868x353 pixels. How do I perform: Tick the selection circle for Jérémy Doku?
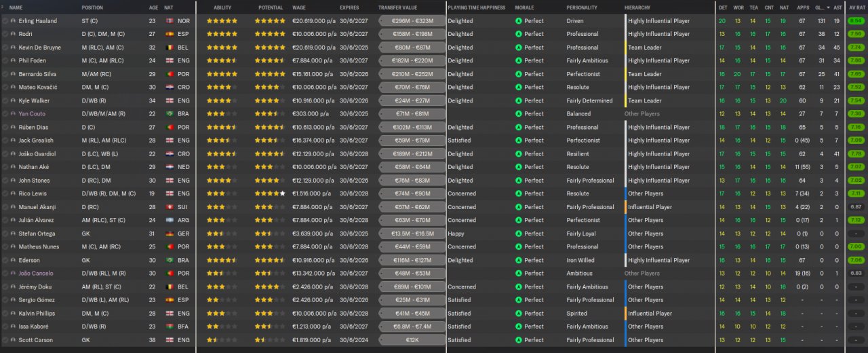(x=5, y=286)
